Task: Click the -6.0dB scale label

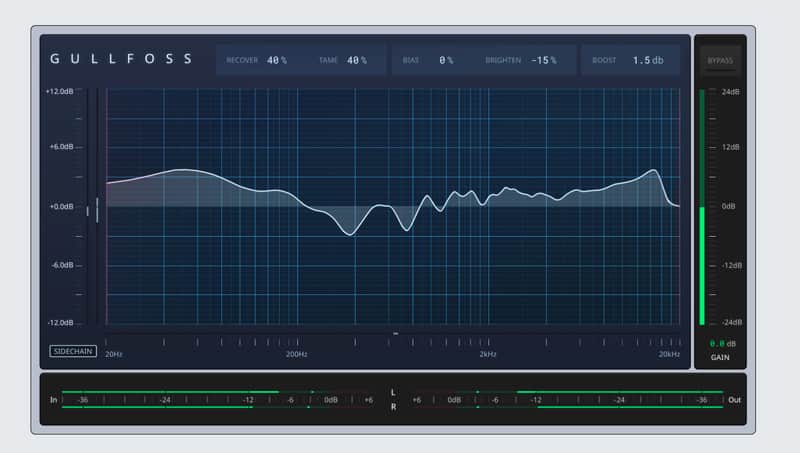Action: pos(62,265)
